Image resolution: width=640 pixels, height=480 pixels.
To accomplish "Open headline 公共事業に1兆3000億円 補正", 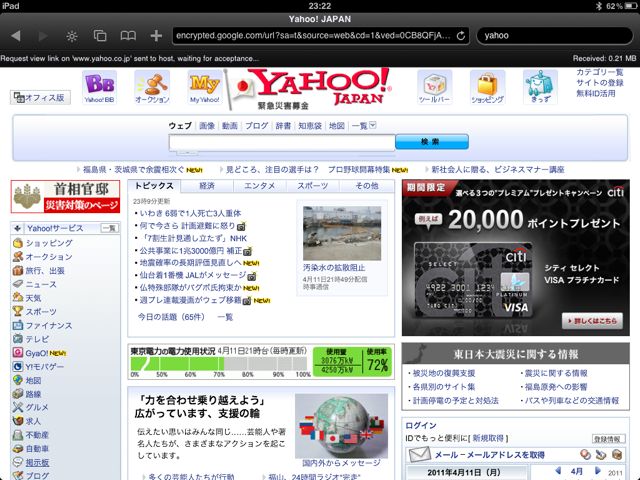I will pyautogui.click(x=191, y=251).
